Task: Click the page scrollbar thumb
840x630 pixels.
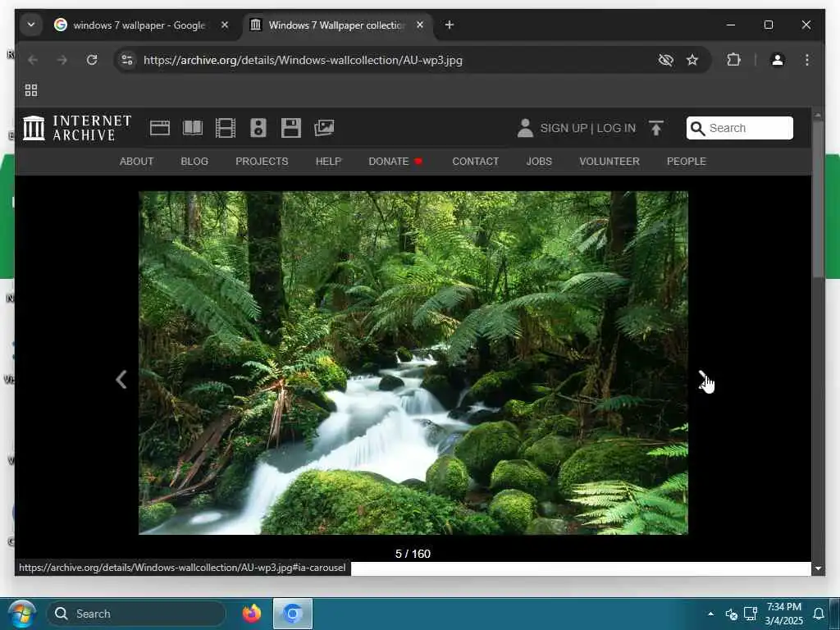Action: tap(818, 199)
